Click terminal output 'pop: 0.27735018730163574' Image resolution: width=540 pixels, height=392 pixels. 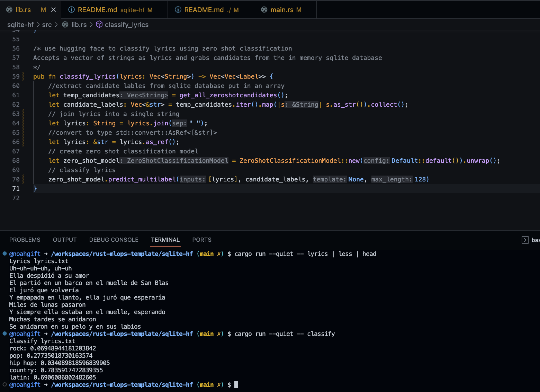coord(51,356)
